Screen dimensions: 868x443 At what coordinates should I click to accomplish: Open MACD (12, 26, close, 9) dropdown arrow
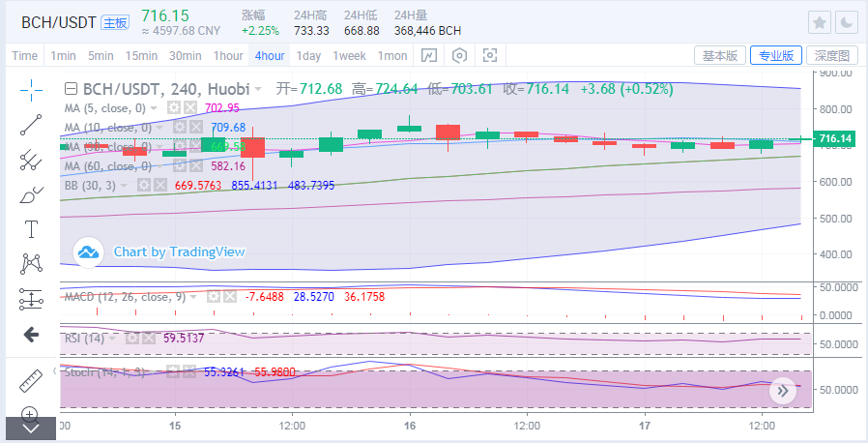click(x=193, y=297)
